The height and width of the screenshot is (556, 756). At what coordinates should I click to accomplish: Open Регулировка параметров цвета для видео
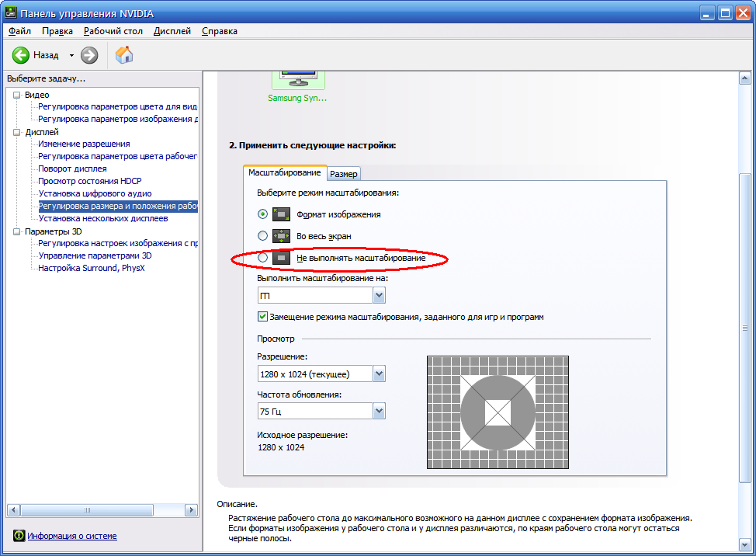point(118,106)
